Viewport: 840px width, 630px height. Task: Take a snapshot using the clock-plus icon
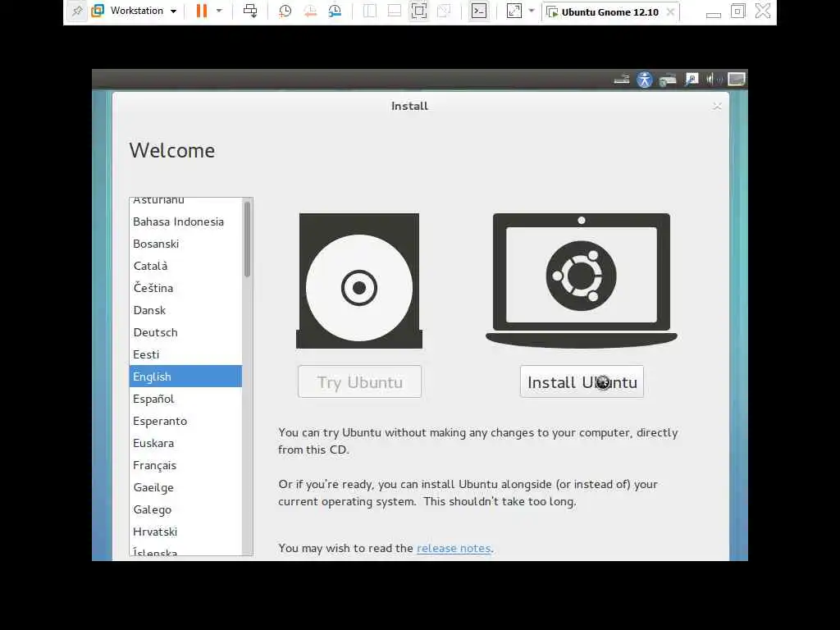tap(285, 11)
